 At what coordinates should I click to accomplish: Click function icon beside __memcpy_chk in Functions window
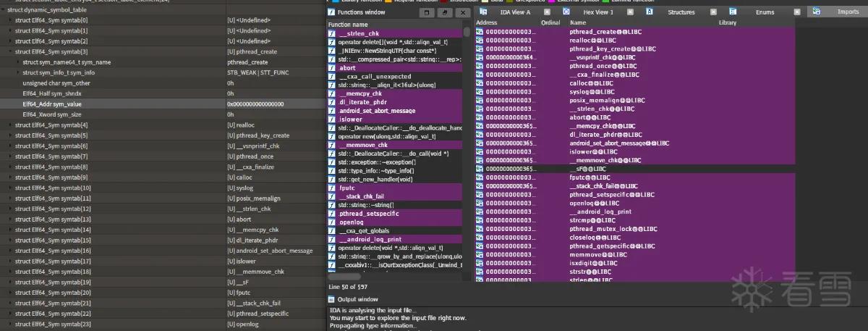331,93
